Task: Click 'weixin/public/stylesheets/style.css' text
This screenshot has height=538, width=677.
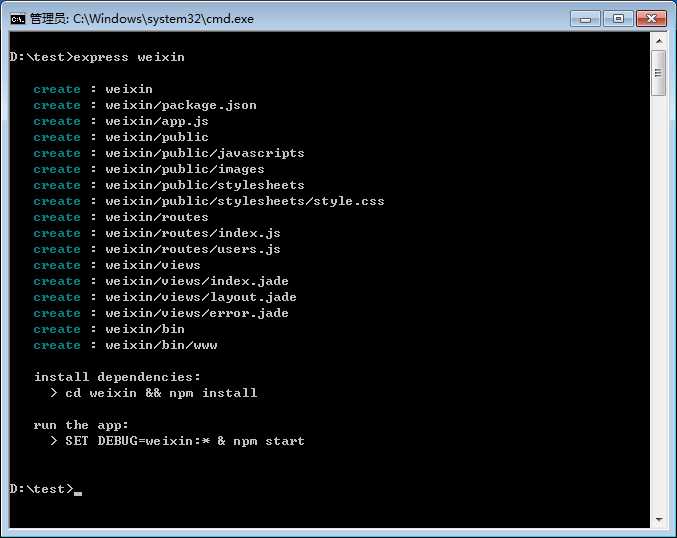Action: pos(245,201)
